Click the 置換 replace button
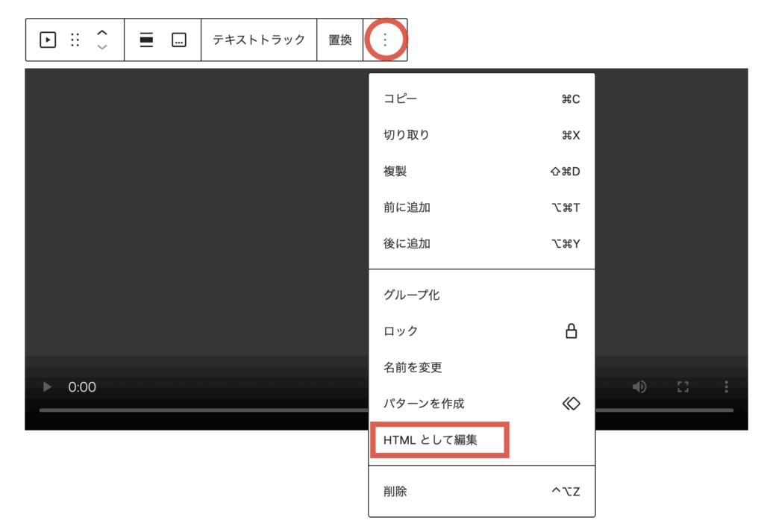This screenshot has width=764, height=532. pyautogui.click(x=340, y=40)
